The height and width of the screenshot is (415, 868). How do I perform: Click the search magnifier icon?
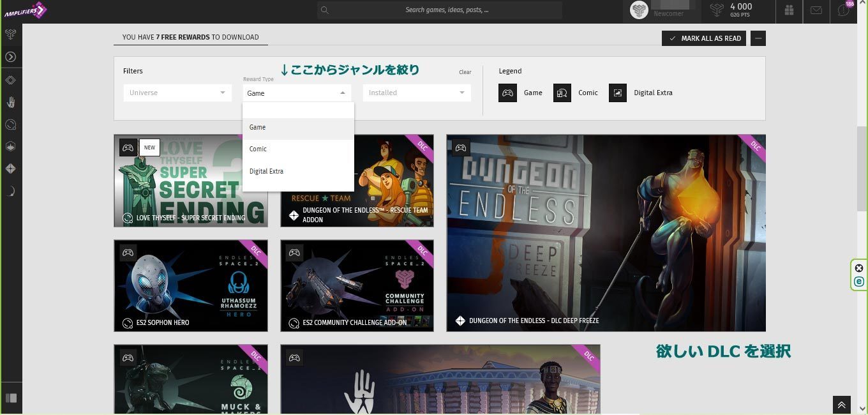pyautogui.click(x=325, y=10)
